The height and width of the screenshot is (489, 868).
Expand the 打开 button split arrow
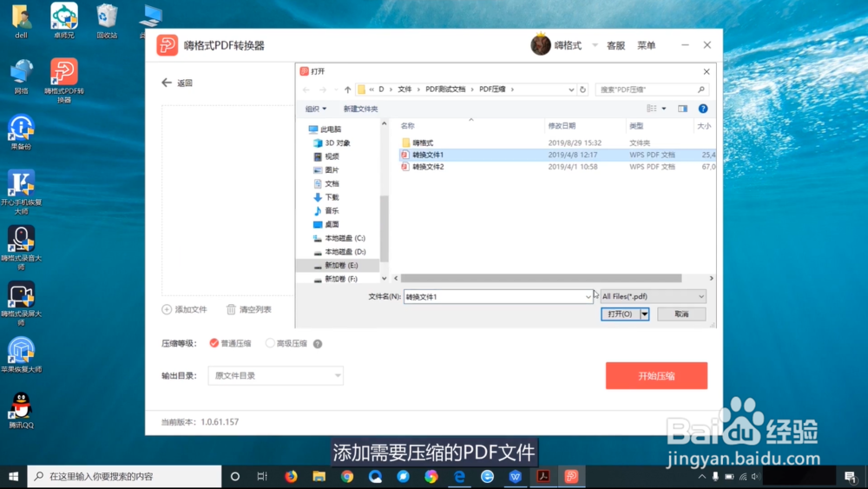pos(644,314)
